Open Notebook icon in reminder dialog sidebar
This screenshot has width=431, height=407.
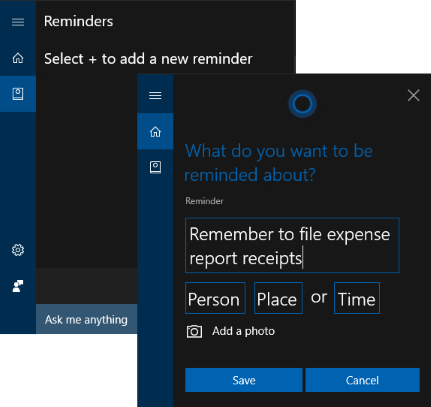(155, 167)
